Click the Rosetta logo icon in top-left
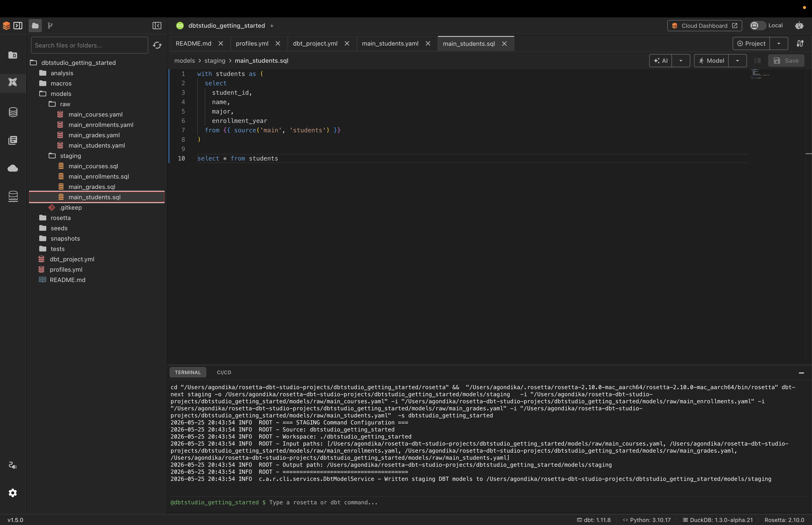 pyautogui.click(x=7, y=26)
